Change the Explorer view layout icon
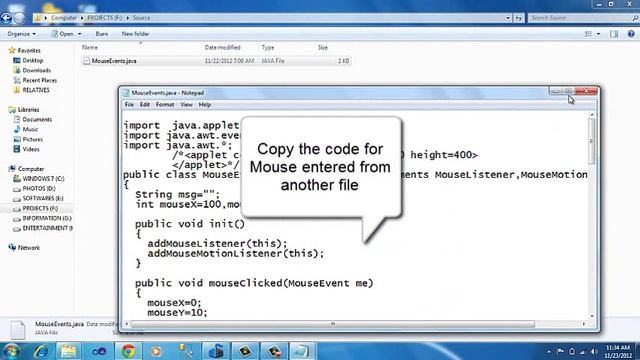This screenshot has height=360, width=640. [x=588, y=34]
